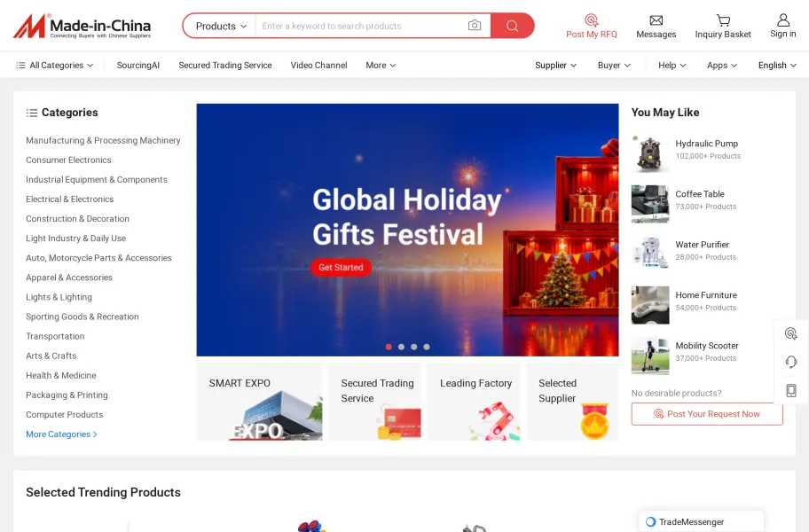Select Consumer Electronics category

pos(68,160)
